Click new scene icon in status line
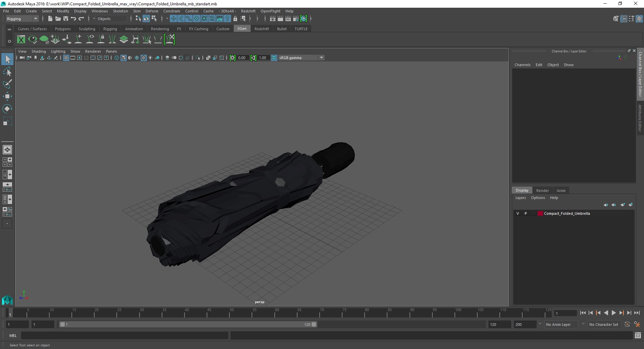Screen dimensions: 644x349 pos(50,19)
